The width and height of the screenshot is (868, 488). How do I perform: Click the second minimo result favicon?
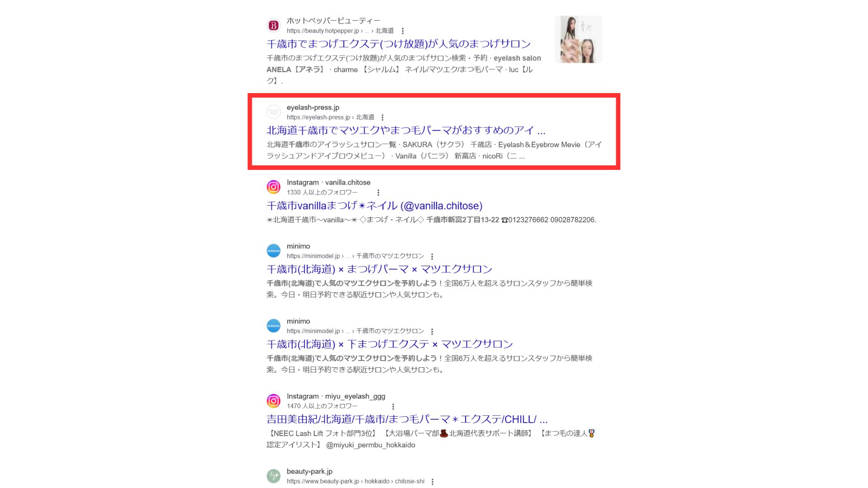pos(274,326)
